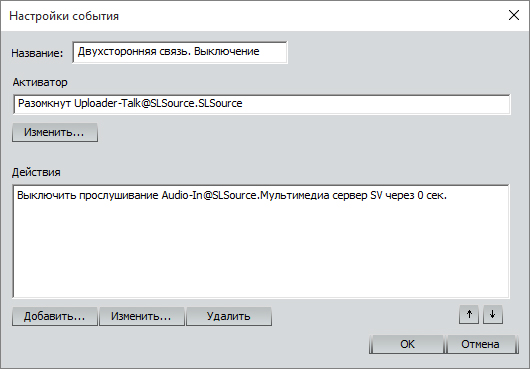This screenshot has height=369, width=530.
Task: Edit selected action via Изменить below list
Action: click(x=142, y=316)
